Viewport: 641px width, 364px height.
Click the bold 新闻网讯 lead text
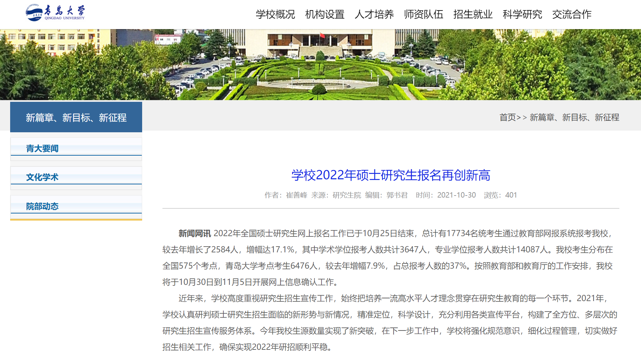tap(195, 233)
